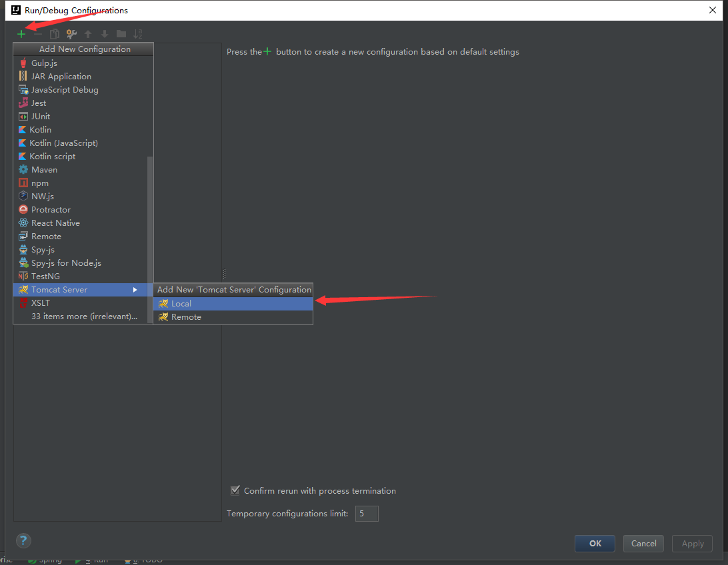Viewport: 728px width, 565px height.
Task: Click the NW.js hexagon icon
Action: 23,197
